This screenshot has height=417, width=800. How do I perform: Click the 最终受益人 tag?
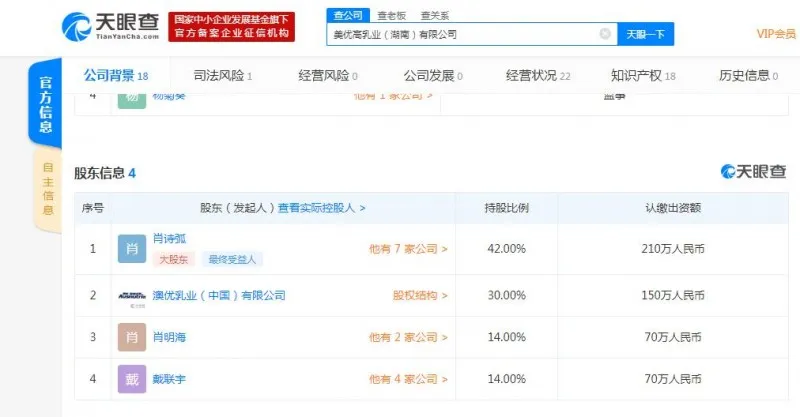point(232,259)
